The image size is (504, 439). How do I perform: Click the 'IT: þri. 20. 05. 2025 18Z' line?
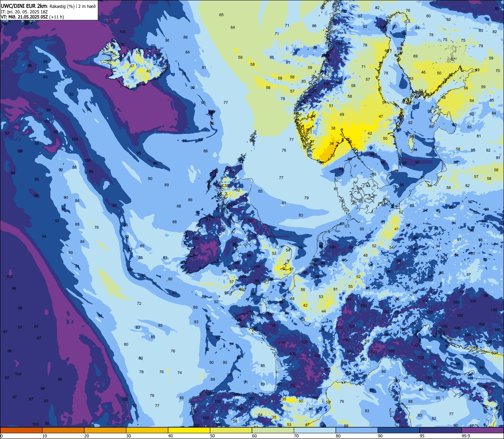click(24, 12)
